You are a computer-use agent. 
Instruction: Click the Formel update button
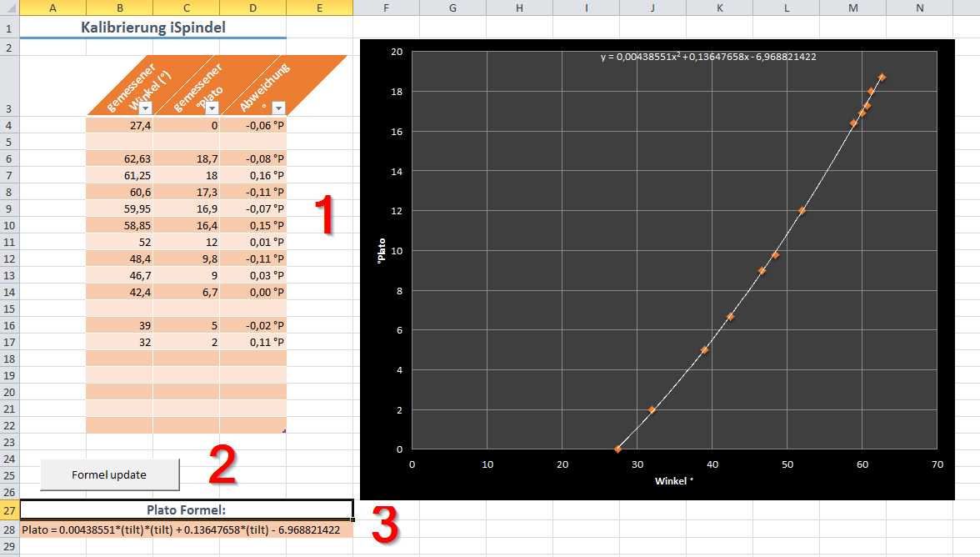tap(110, 475)
